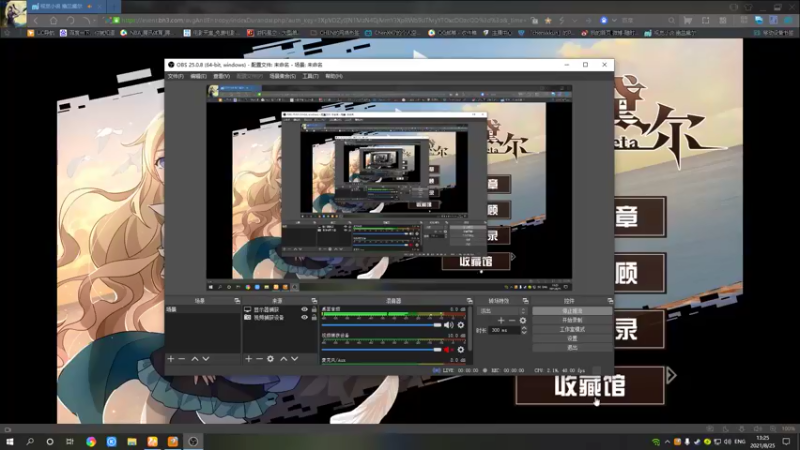Open the video capture device audio settings gear
800x450 pixels.
point(461,349)
